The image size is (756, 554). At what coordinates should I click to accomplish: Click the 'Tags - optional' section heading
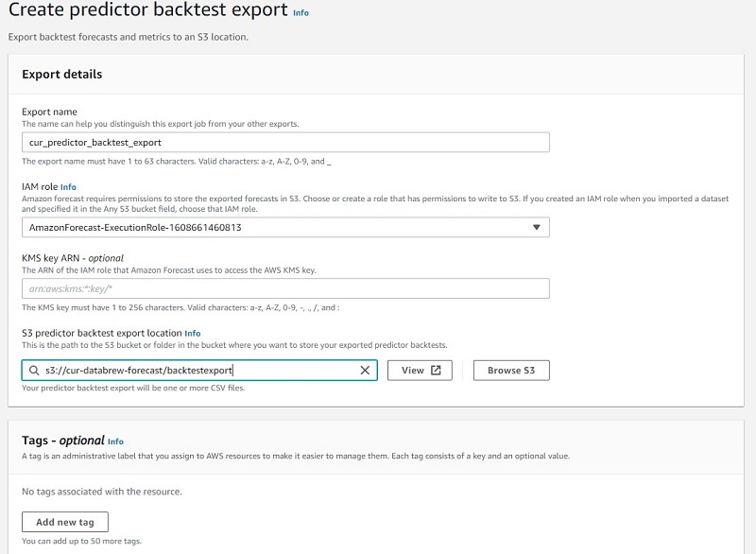63,441
